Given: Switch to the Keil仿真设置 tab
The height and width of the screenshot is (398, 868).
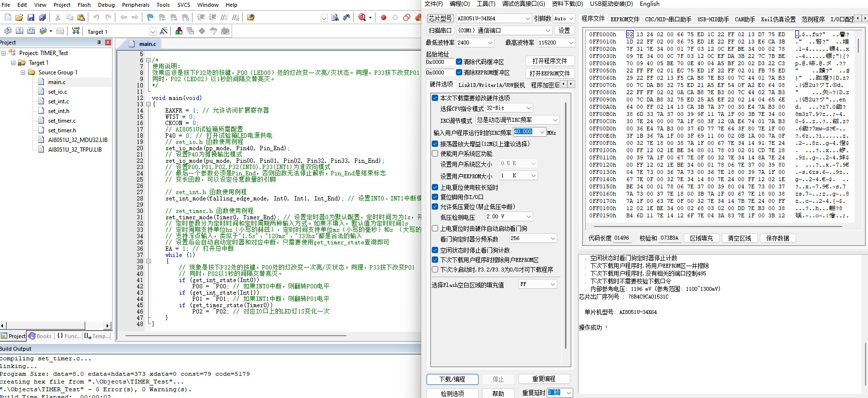Looking at the screenshot, I should pyautogui.click(x=778, y=19).
